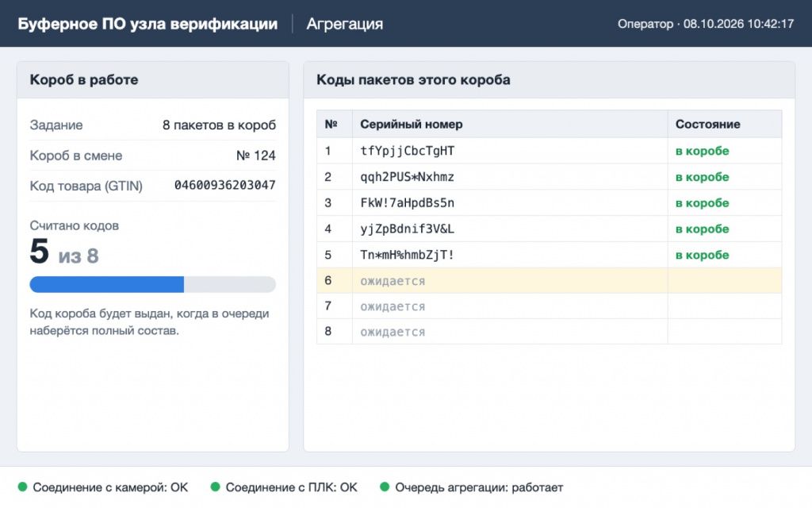Click the Короб в работе panel heading
812x508 pixels.
[x=84, y=80]
